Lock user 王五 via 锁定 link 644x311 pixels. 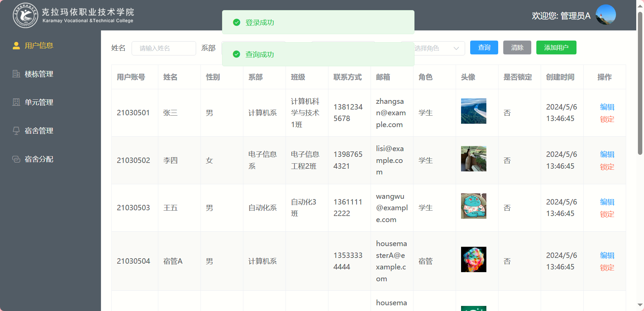607,214
